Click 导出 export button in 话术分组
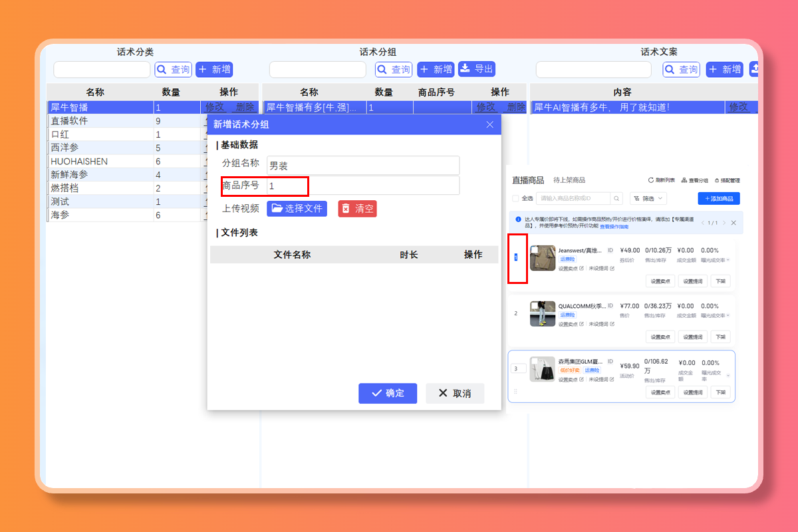Screen dimensions: 798x532 tap(476, 69)
